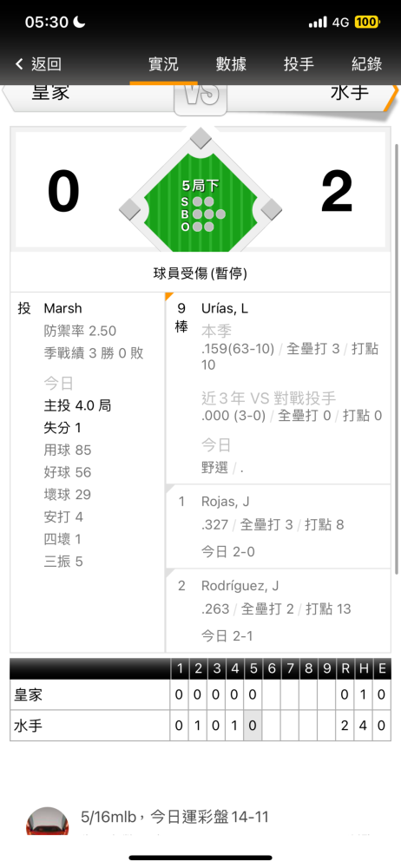Open the user avatar thumbnail
The image size is (401, 868).
click(x=47, y=820)
